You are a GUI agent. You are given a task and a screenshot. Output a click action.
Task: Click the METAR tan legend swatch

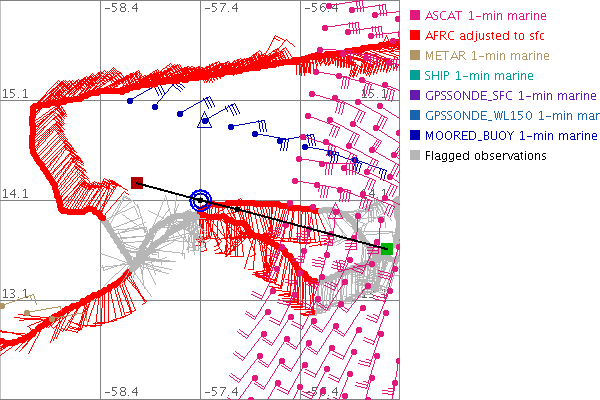coord(415,55)
